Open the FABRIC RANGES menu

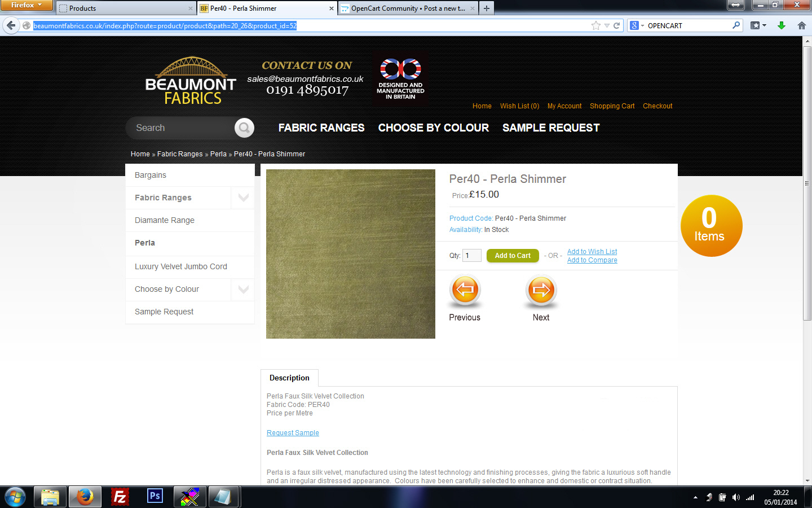[321, 128]
